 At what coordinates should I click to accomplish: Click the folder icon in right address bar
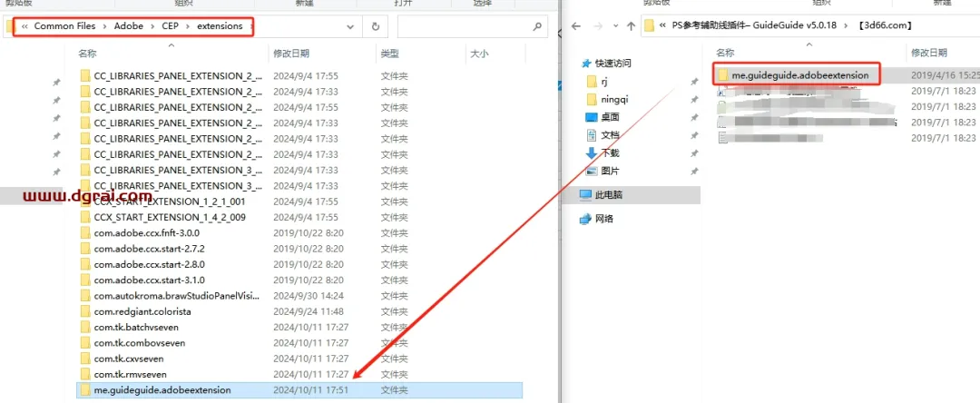pos(649,26)
